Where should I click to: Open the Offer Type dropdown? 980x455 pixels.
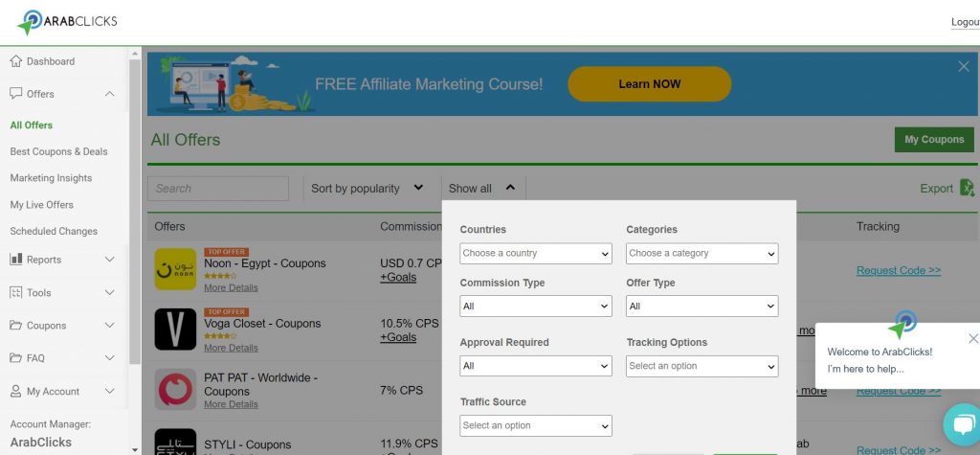pyautogui.click(x=702, y=306)
